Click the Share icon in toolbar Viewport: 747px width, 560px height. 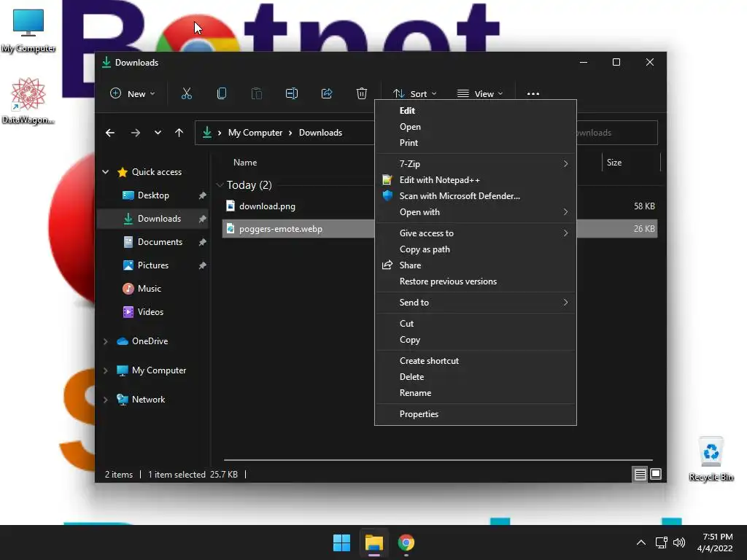click(x=327, y=93)
